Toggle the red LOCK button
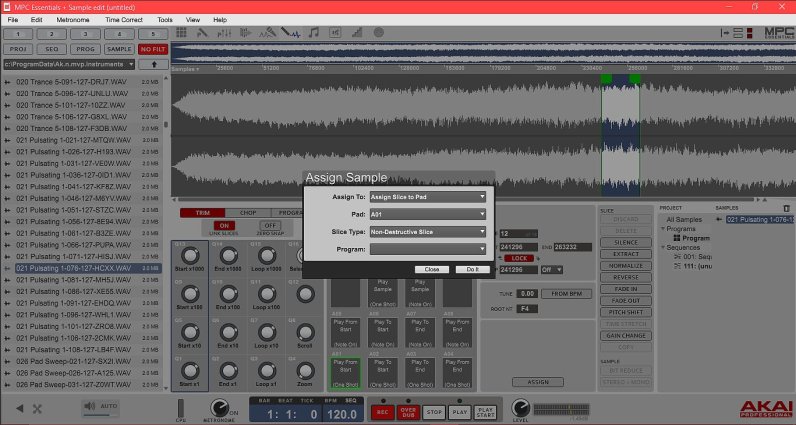 (x=519, y=257)
